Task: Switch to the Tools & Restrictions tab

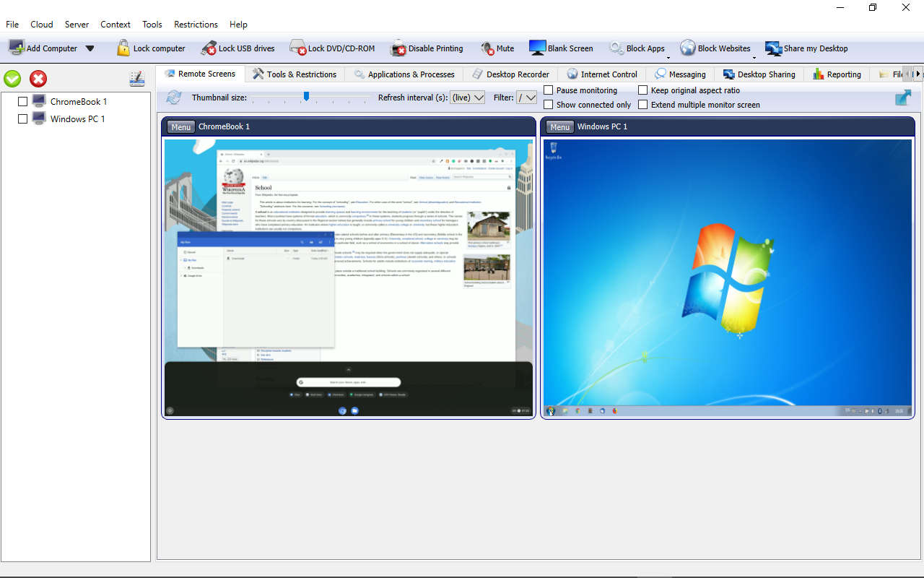Action: (295, 74)
